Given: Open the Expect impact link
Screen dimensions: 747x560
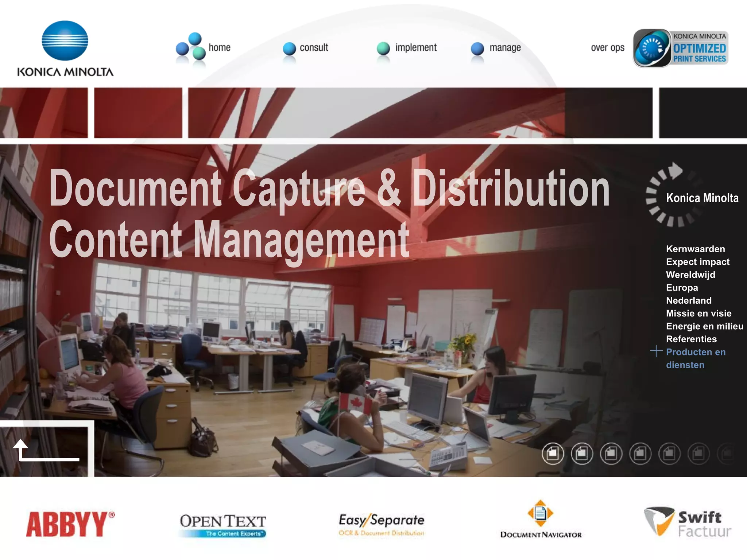Looking at the screenshot, I should coord(697,262).
